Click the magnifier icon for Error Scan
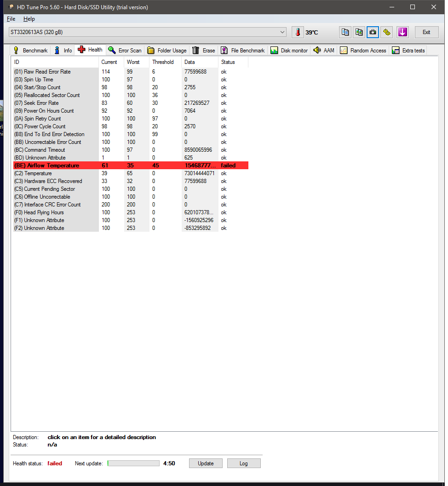The width and height of the screenshot is (448, 486). click(112, 50)
